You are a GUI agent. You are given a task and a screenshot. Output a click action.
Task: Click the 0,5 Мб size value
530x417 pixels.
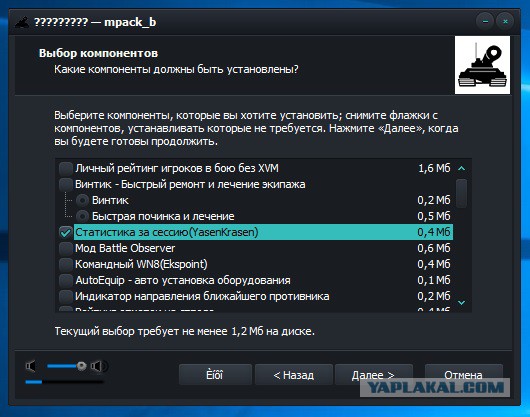tap(434, 216)
